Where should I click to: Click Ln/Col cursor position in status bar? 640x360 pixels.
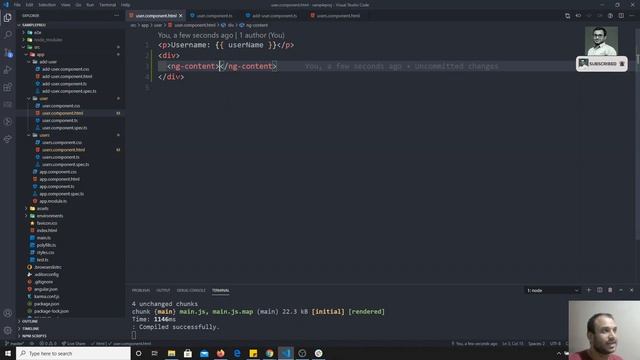(513, 344)
